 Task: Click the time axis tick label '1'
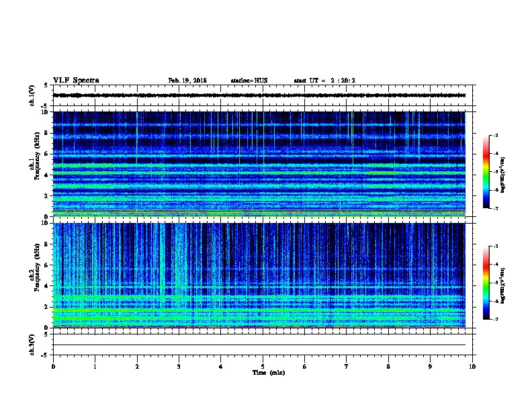(x=95, y=367)
